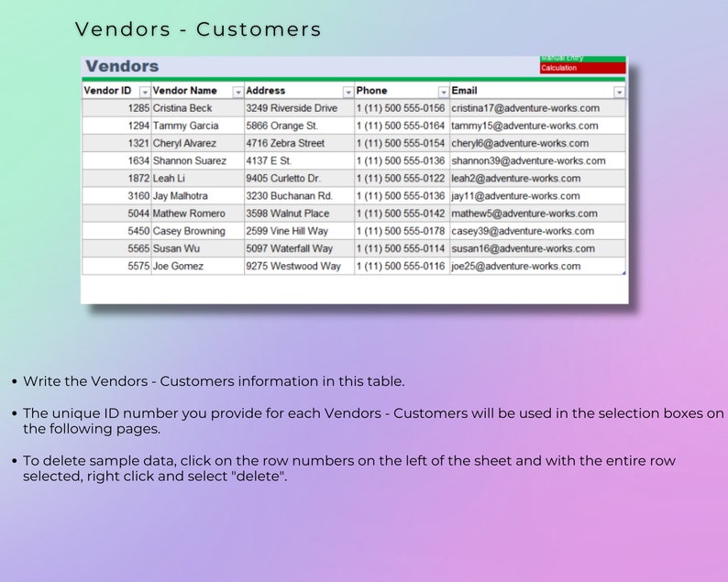Select vendor ID cell 1634
This screenshot has width=728, height=582.
point(116,161)
